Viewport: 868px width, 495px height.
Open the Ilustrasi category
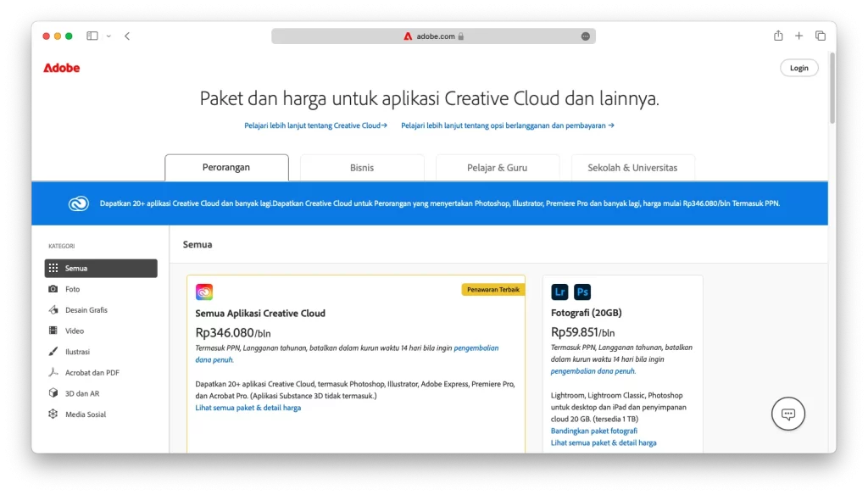click(77, 352)
